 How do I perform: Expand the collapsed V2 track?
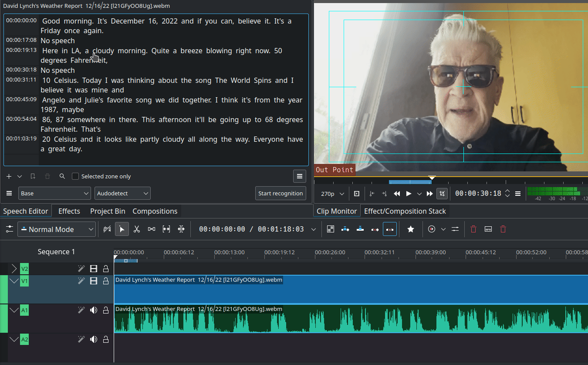tap(14, 269)
